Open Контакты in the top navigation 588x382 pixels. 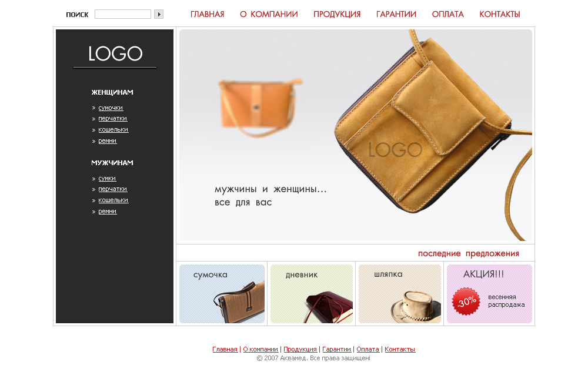pyautogui.click(x=499, y=14)
